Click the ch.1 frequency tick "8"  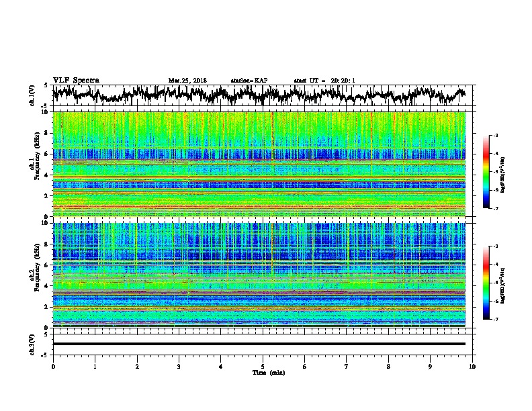tap(48, 133)
